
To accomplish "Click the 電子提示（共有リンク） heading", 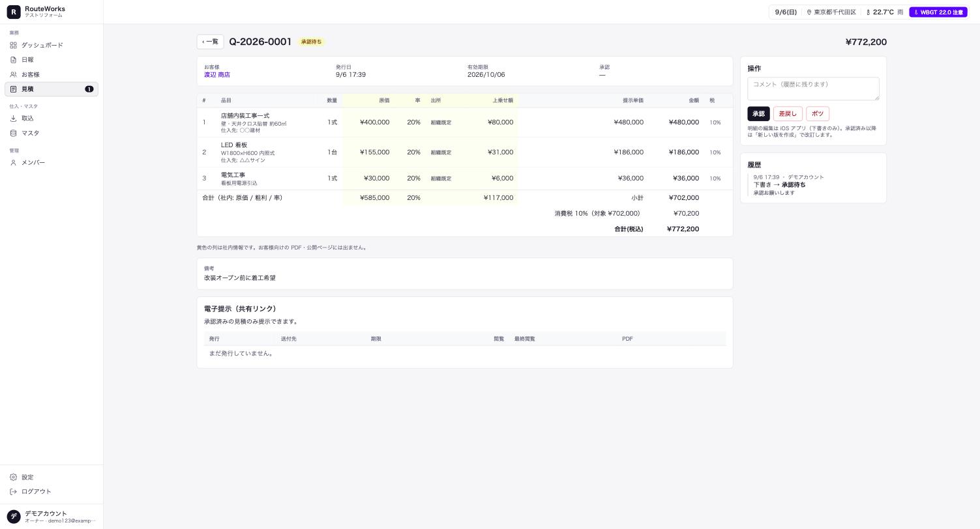I will (x=240, y=309).
